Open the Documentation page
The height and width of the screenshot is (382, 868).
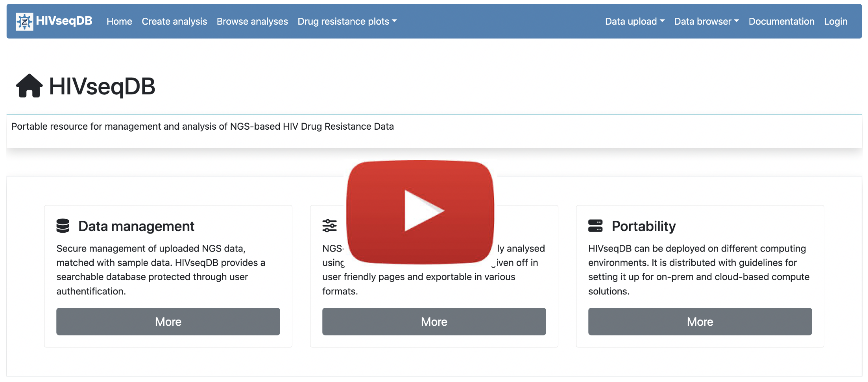point(781,21)
